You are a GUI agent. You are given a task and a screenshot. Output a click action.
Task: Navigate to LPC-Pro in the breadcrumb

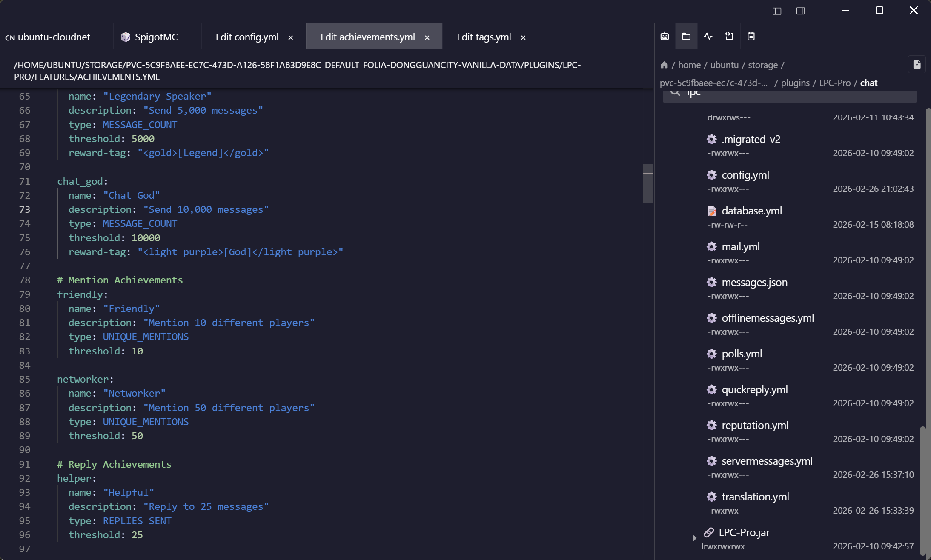pyautogui.click(x=835, y=83)
